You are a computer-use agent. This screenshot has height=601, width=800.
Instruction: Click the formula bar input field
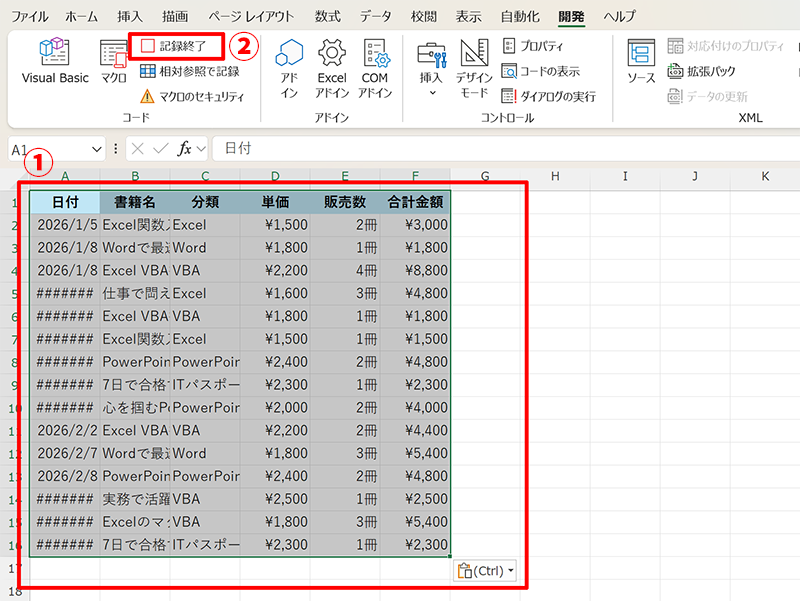[x=500, y=149]
